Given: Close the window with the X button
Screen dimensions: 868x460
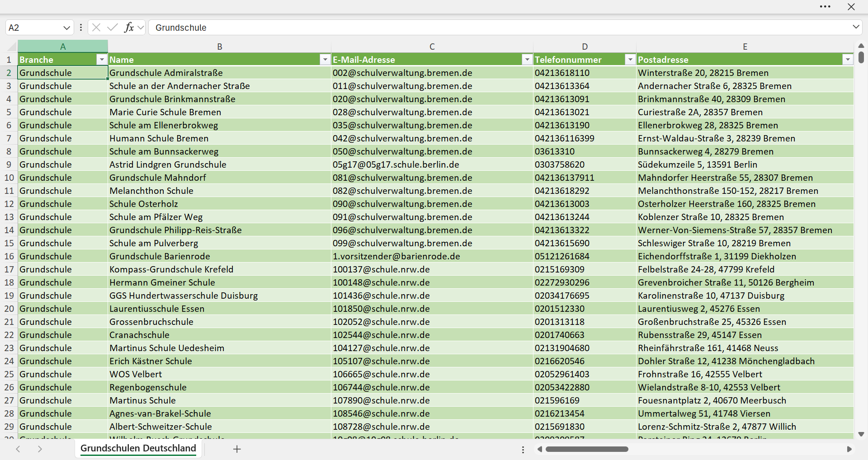Looking at the screenshot, I should [x=851, y=7].
